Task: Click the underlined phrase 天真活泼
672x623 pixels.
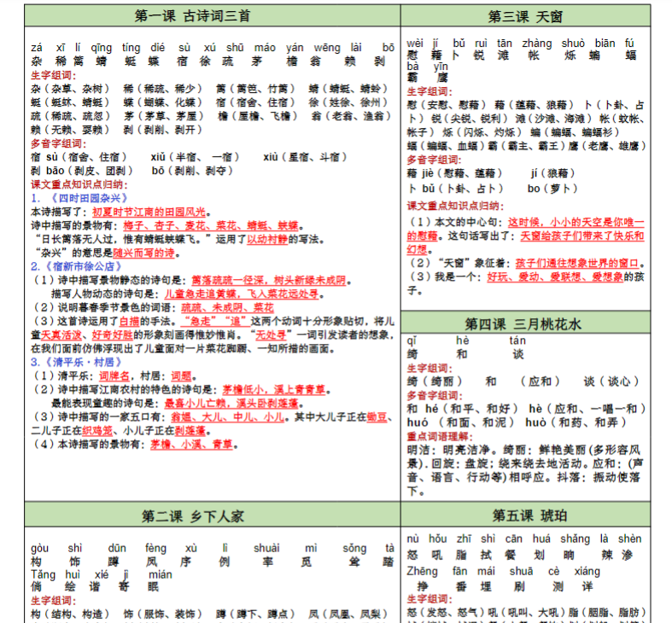Action: [x=61, y=335]
